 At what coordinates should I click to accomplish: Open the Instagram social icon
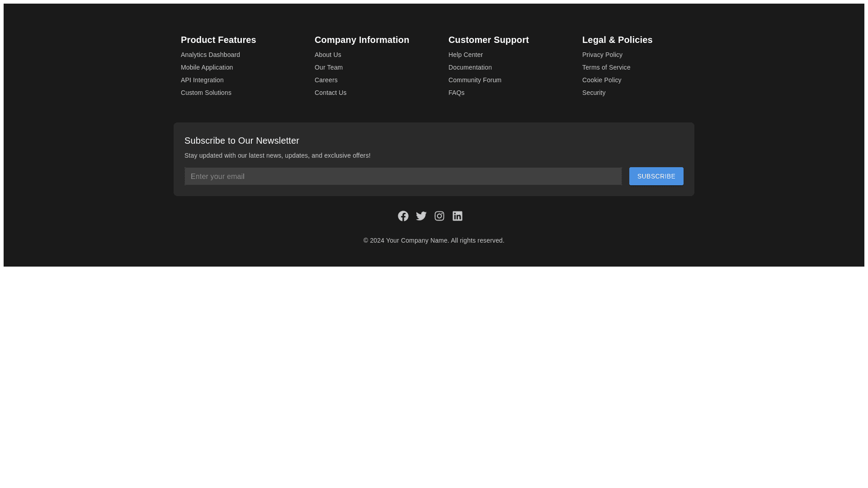[439, 216]
